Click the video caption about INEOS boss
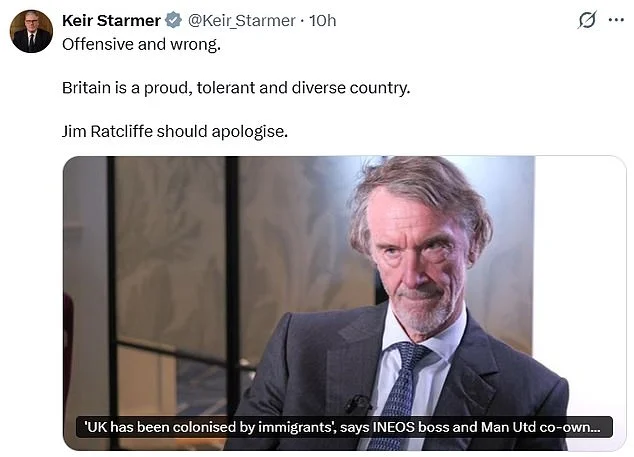This screenshot has height=457, width=634. coord(343,427)
